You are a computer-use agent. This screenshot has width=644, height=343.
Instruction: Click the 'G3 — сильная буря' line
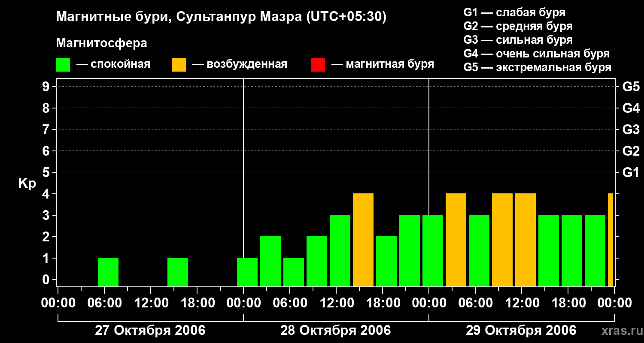coord(518,40)
